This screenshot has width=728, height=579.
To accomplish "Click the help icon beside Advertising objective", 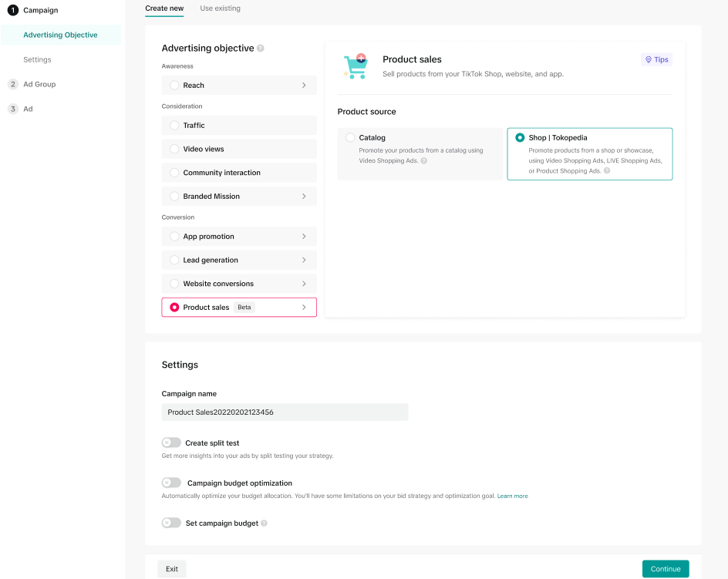I will pos(261,49).
